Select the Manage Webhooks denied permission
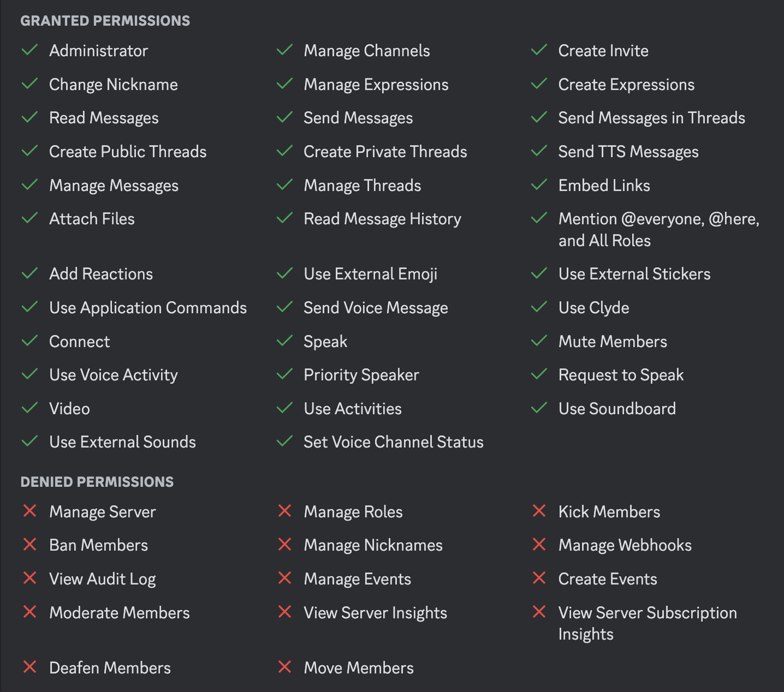 pyautogui.click(x=625, y=545)
